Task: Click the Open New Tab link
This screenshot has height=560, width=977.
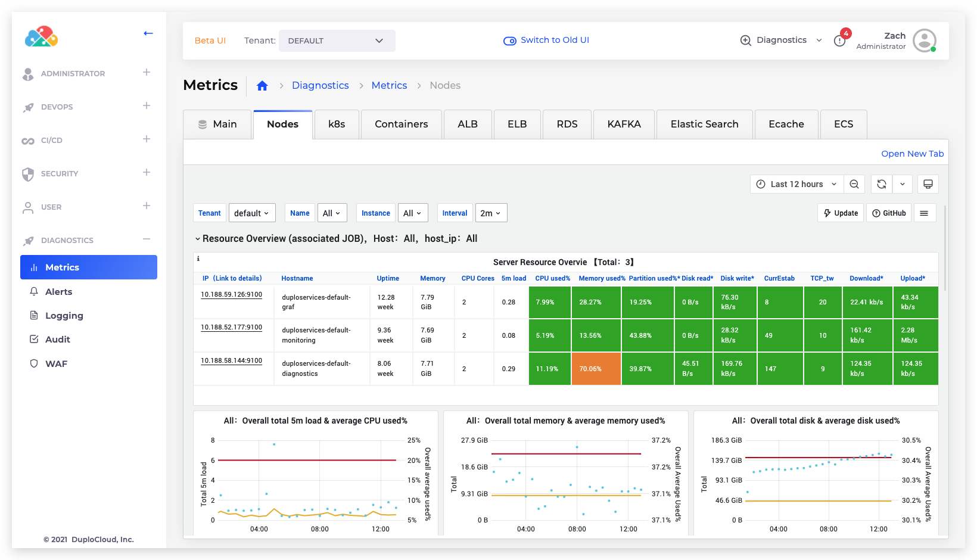Action: coord(912,154)
